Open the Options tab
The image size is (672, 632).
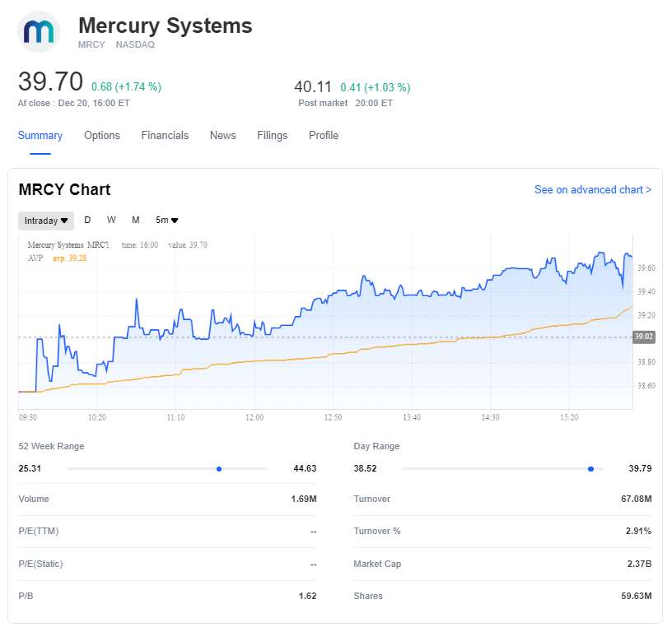pyautogui.click(x=102, y=136)
